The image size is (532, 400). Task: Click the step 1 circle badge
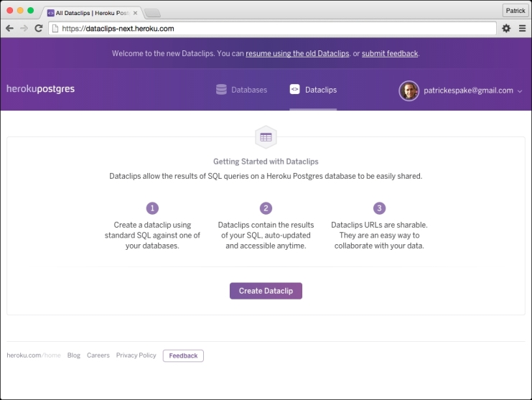152,208
